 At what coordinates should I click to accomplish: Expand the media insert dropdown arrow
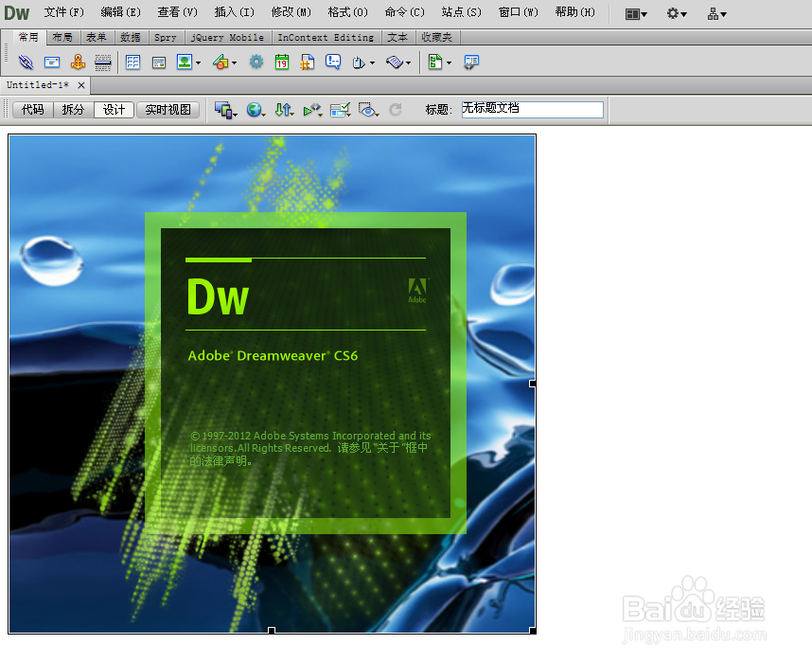[x=234, y=63]
